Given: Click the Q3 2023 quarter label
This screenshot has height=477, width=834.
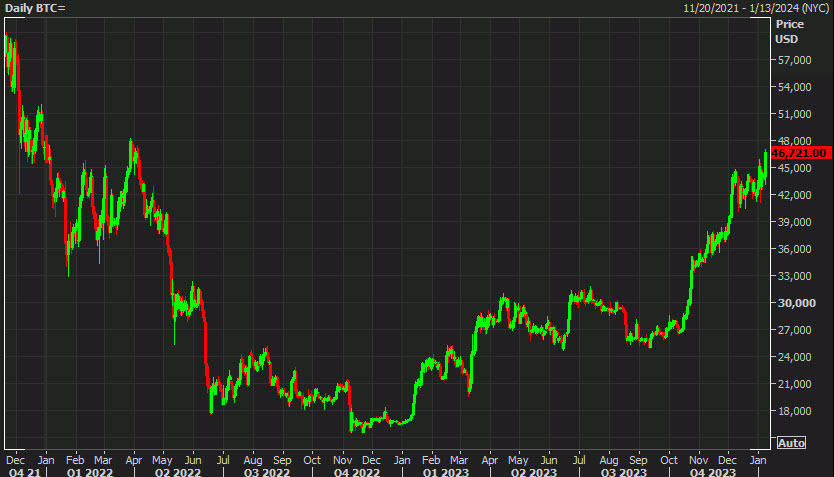Looking at the screenshot, I should coord(623,472).
